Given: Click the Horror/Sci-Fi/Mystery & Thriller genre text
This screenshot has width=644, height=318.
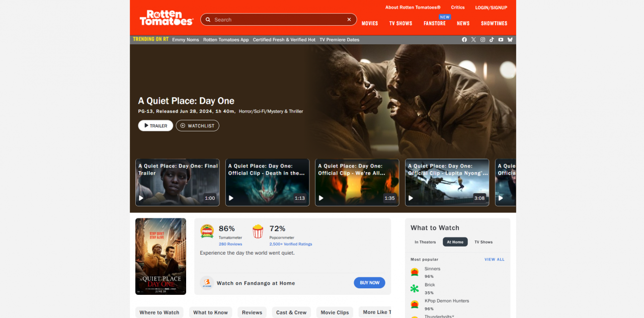Looking at the screenshot, I should (271, 112).
